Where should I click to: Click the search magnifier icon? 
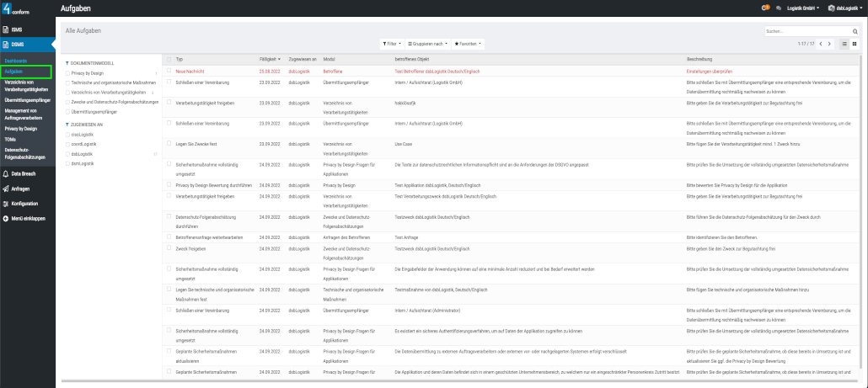pos(855,31)
